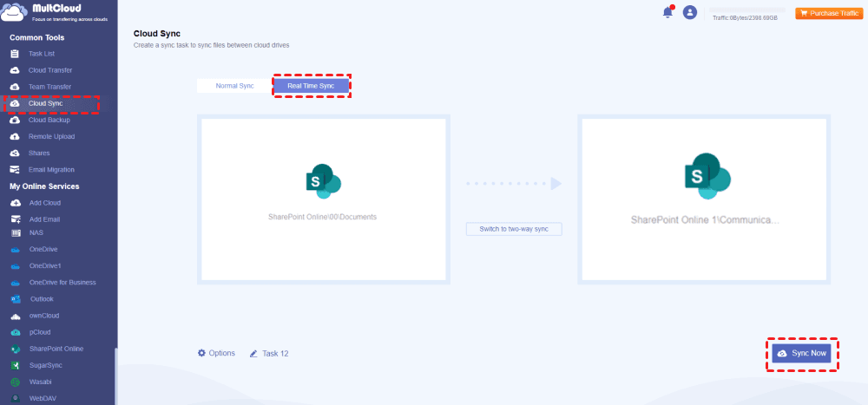Open the NAS service entry
This screenshot has width=868, height=405.
[x=36, y=233]
